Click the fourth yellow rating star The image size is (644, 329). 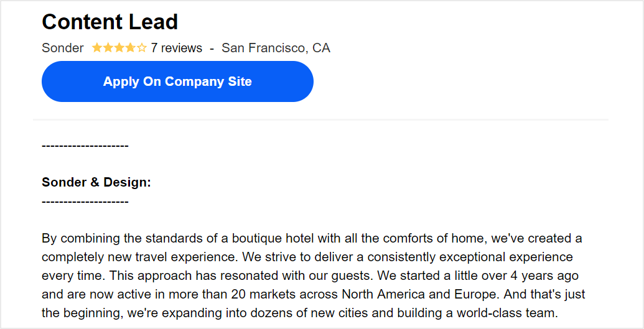pos(130,48)
